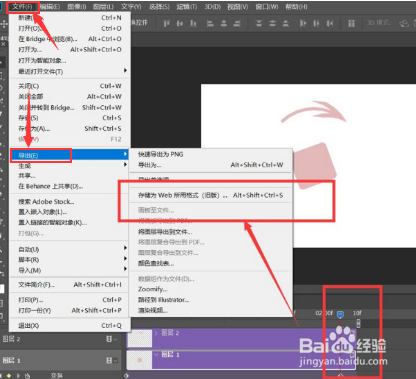Choose 关闭(C) Ctrl+W menu item
This screenshot has height=379, width=416.
[70, 86]
